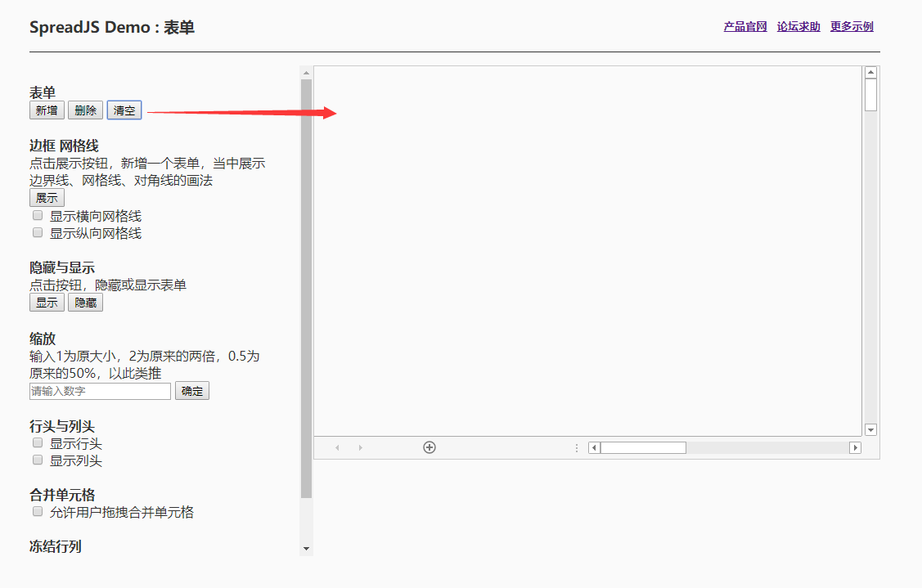This screenshot has width=922, height=588.
Task: Click the sheet tab next arrow
Action: pos(361,448)
